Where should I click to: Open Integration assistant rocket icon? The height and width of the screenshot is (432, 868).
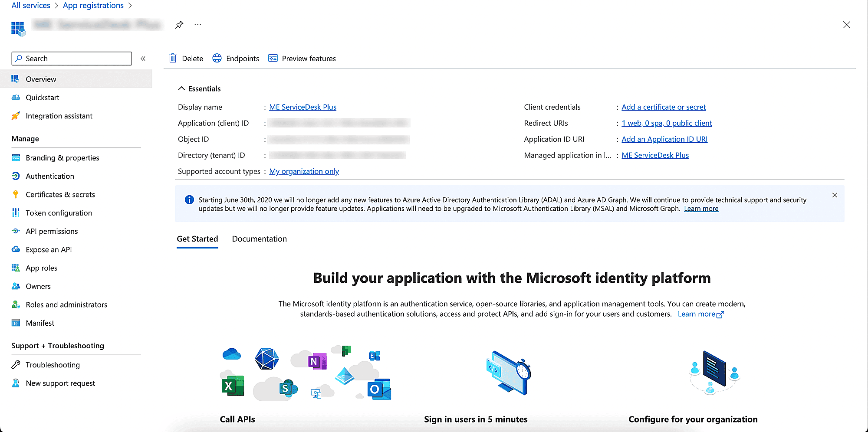pos(16,116)
